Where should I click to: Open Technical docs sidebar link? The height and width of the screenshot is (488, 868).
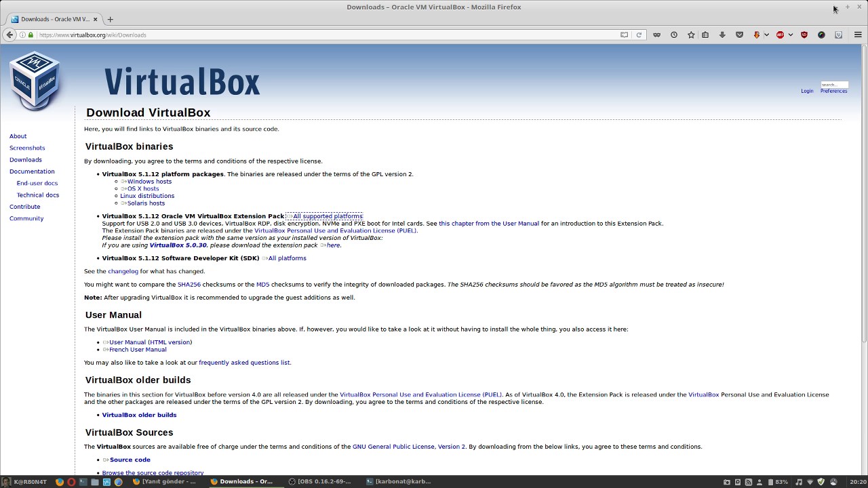tap(38, 195)
